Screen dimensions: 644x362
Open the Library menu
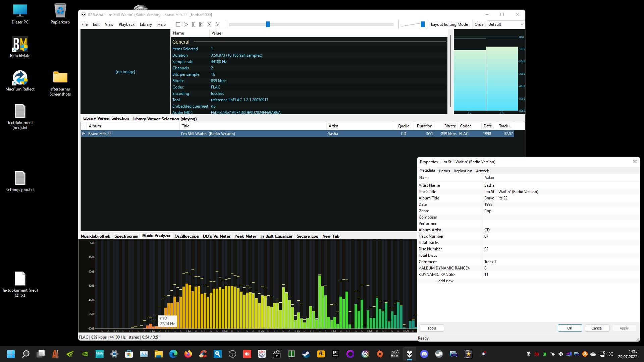coord(146,24)
